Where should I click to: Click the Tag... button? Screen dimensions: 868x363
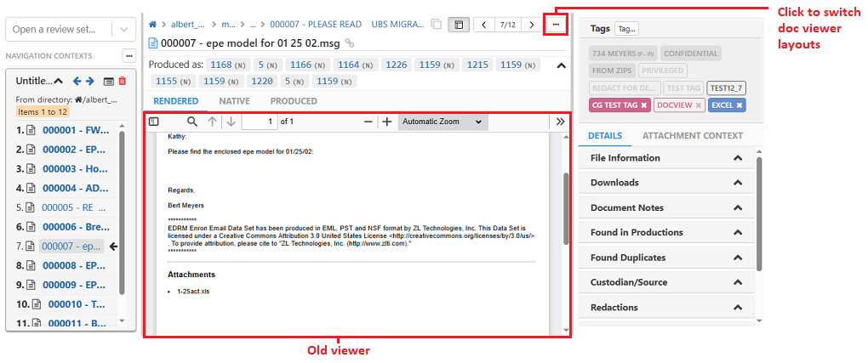coord(626,29)
